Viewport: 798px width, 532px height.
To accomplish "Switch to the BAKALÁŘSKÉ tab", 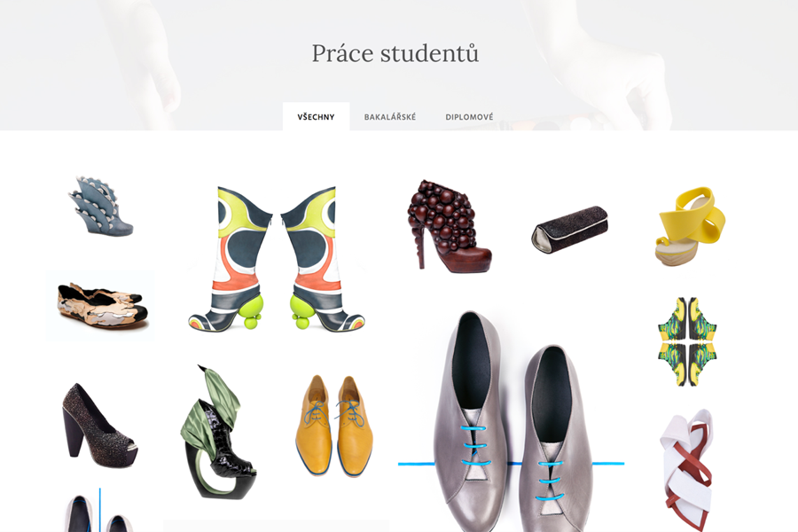I will [390, 116].
